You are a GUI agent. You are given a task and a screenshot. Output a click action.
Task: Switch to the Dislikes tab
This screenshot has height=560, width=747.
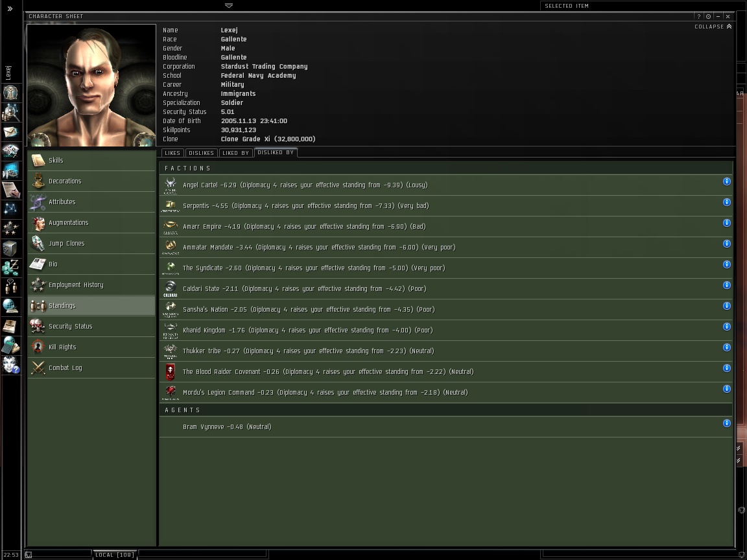point(201,153)
